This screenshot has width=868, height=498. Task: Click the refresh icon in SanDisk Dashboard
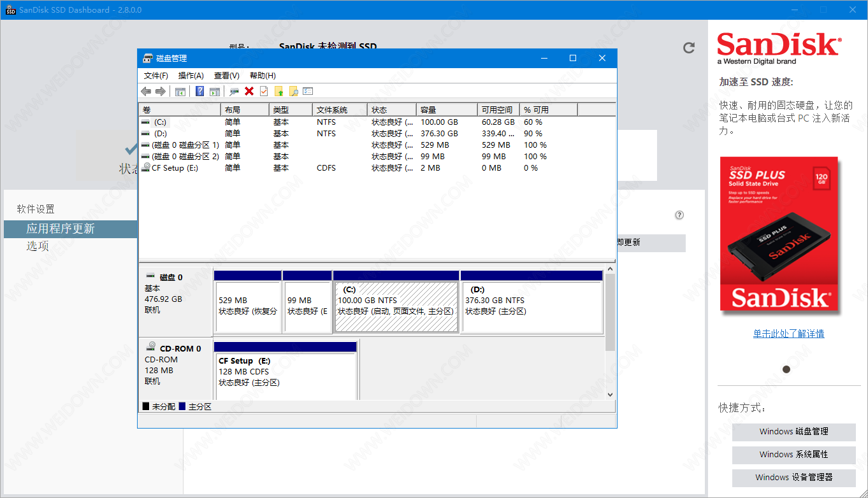(x=689, y=48)
